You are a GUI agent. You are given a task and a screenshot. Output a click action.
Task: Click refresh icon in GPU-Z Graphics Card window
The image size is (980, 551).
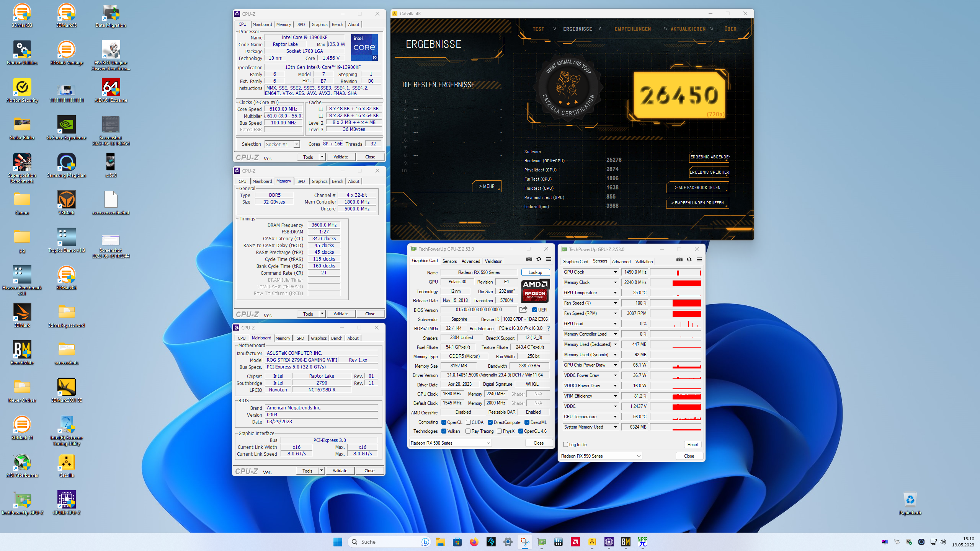pos(539,259)
